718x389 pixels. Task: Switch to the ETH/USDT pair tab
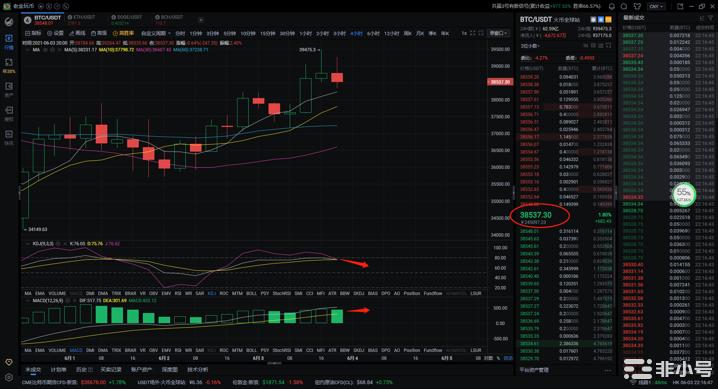82,20
